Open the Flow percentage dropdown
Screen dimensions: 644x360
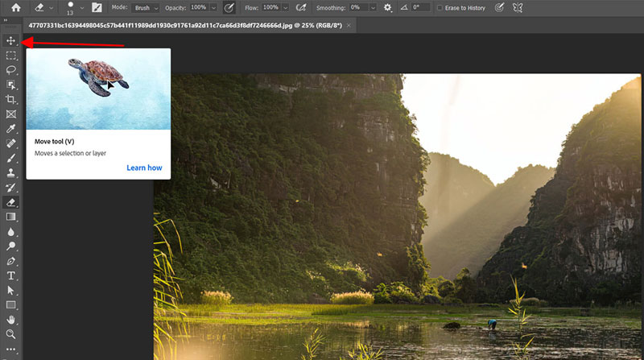click(x=286, y=7)
